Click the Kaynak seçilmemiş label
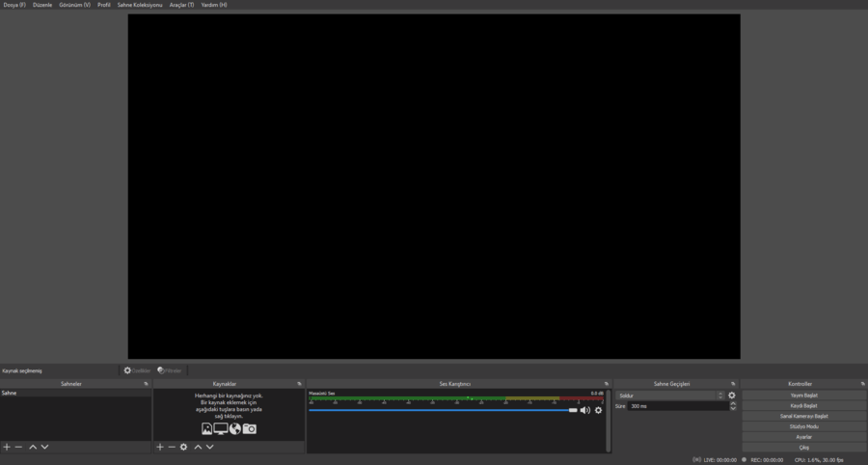 pyautogui.click(x=22, y=370)
